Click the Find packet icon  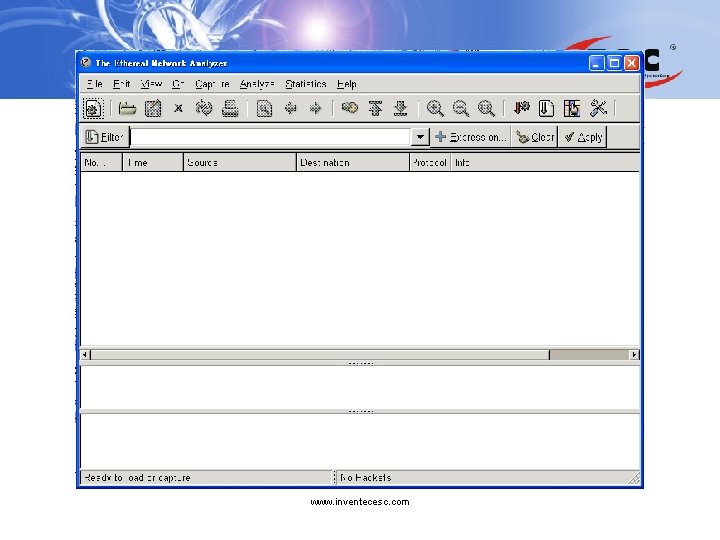264,109
